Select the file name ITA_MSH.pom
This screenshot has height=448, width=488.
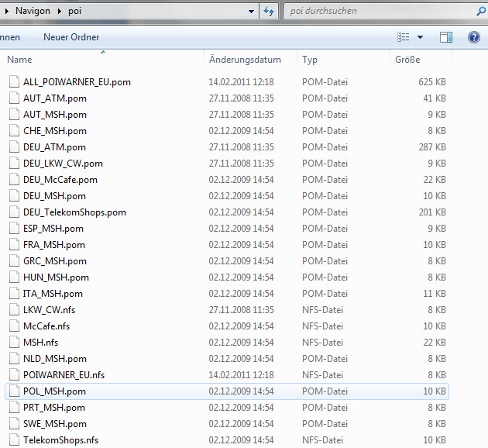[53, 294]
